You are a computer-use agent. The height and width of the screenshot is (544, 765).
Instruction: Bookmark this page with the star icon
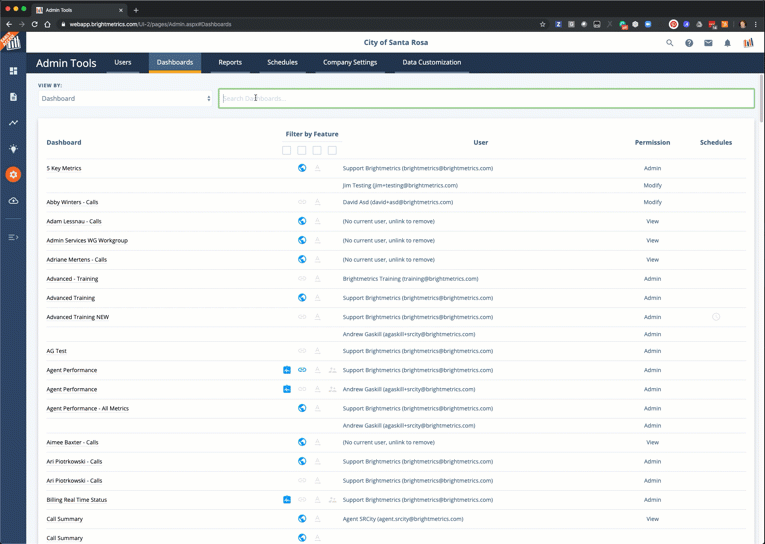pos(542,24)
